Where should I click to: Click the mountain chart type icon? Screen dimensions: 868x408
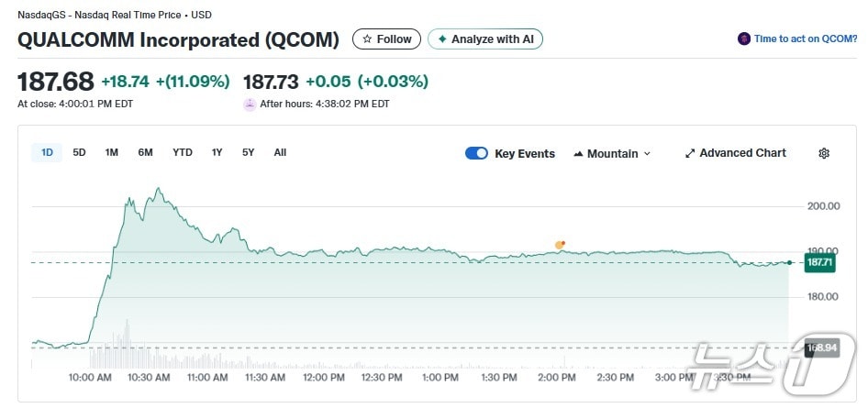[578, 154]
